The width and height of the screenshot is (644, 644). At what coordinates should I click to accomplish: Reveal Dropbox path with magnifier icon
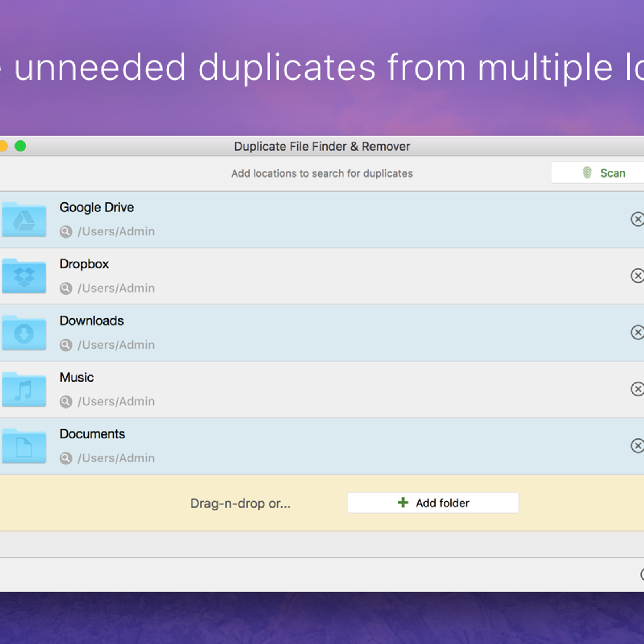66,289
